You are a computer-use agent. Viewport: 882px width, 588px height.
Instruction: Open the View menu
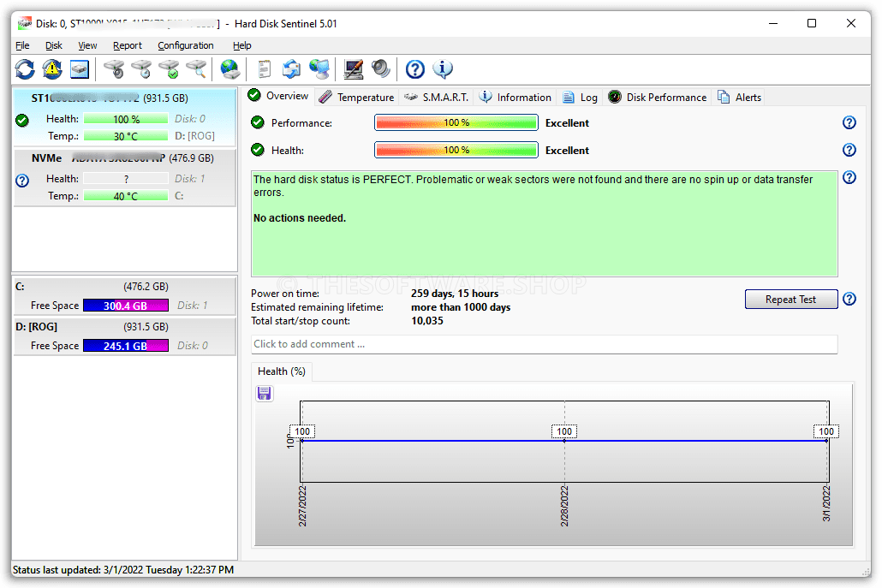point(87,45)
